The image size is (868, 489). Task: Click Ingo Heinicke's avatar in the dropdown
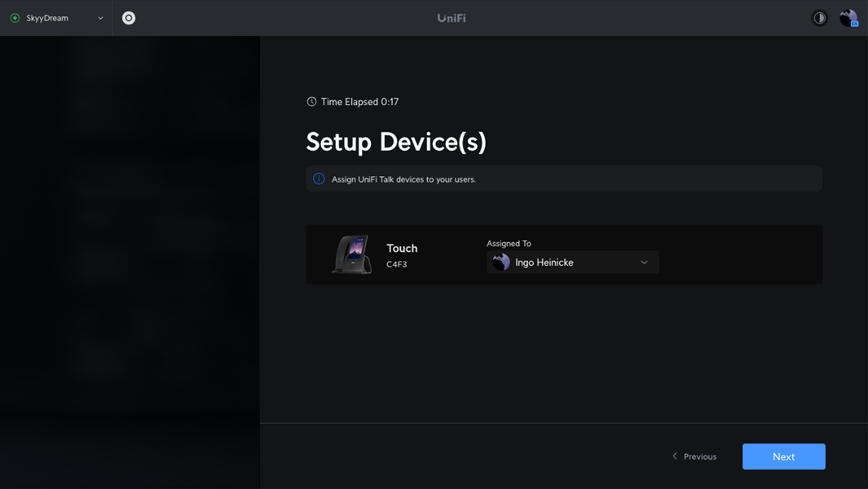click(x=501, y=262)
